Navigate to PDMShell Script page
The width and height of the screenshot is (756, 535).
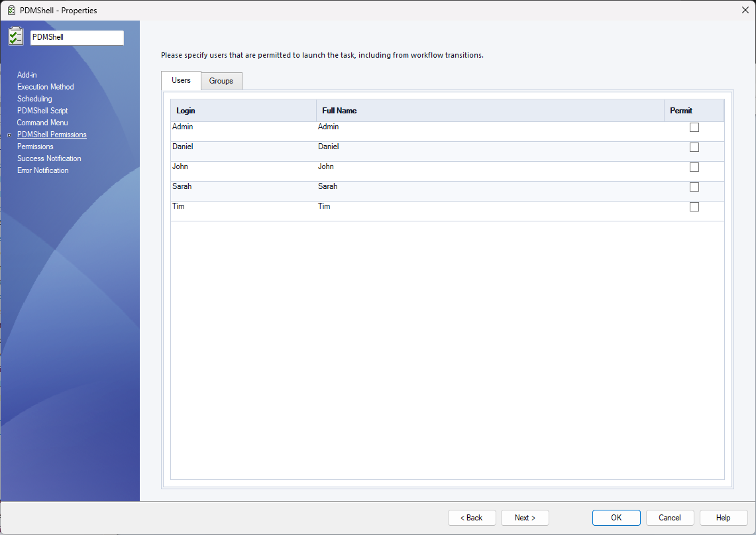tap(42, 111)
